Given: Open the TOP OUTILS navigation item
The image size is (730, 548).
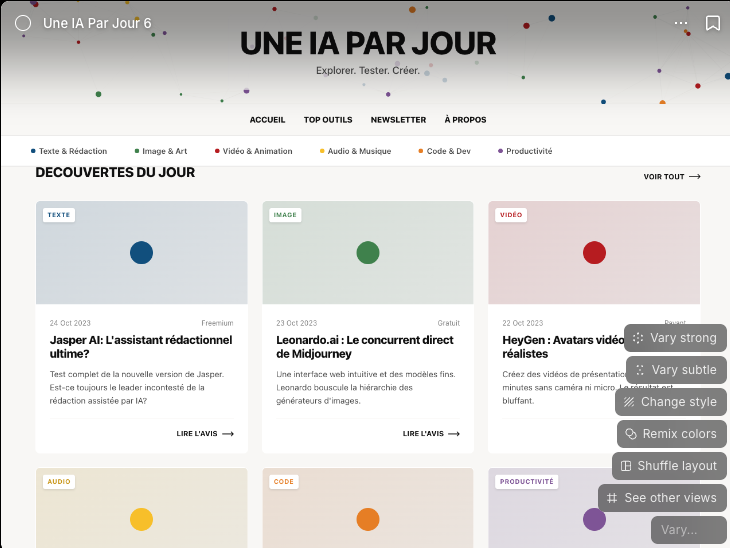Looking at the screenshot, I should pyautogui.click(x=328, y=120).
